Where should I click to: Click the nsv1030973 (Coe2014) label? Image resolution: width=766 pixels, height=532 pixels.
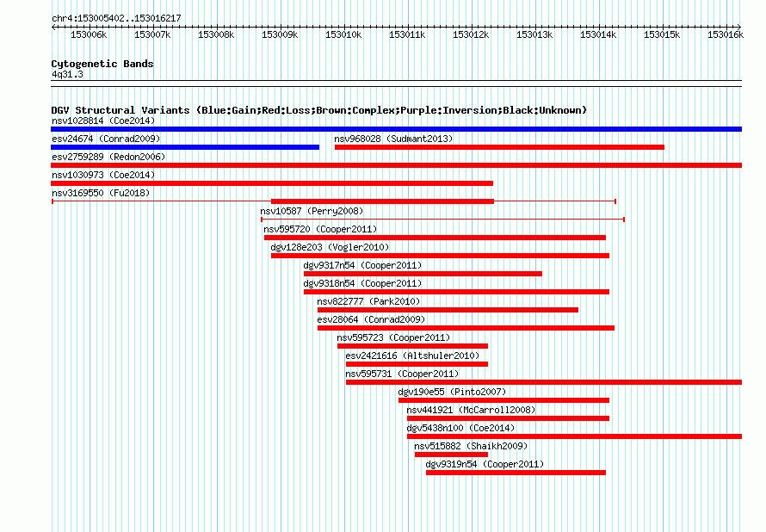103,175
